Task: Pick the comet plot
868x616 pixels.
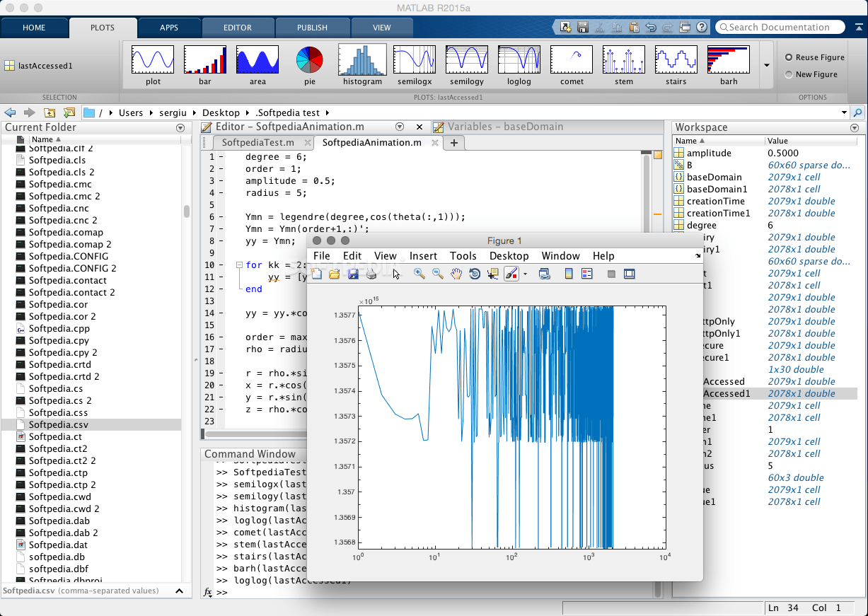Action: (572, 65)
